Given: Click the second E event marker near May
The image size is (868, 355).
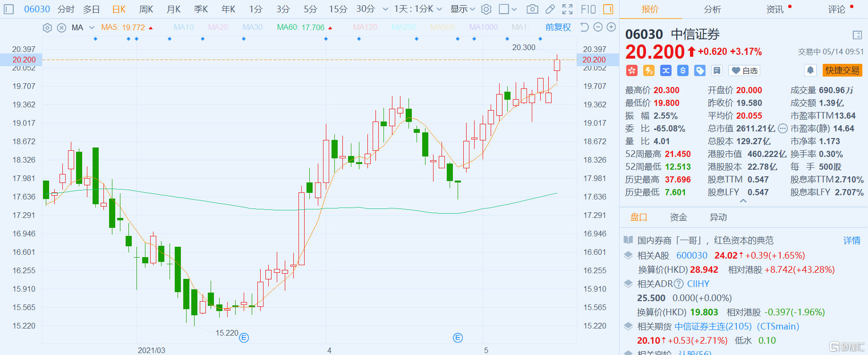Looking at the screenshot, I should pyautogui.click(x=458, y=338).
